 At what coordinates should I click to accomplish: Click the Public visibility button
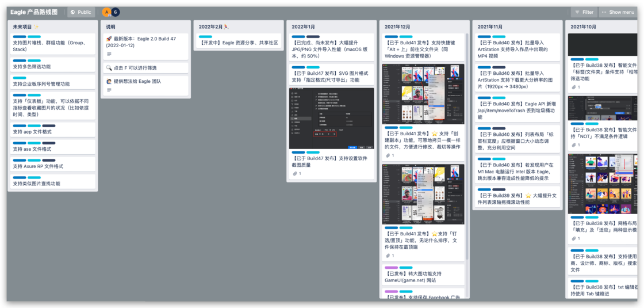pos(80,12)
